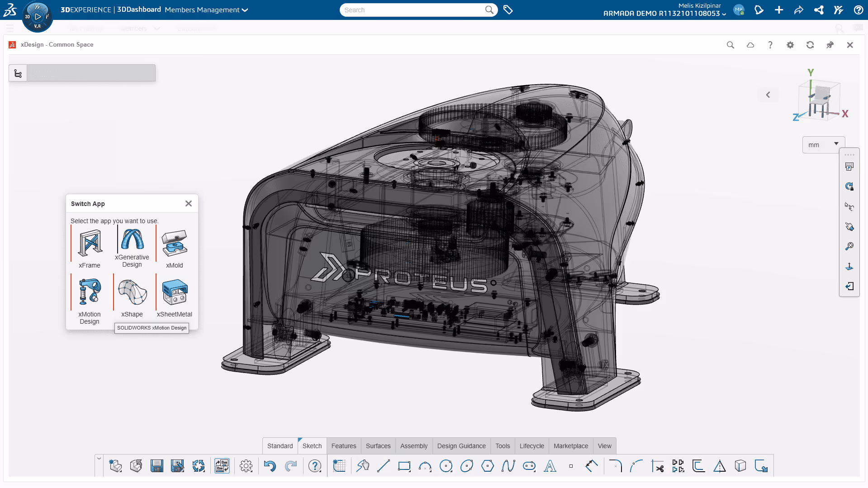Select the xFrame app icon
868x488 pixels.
[90, 244]
